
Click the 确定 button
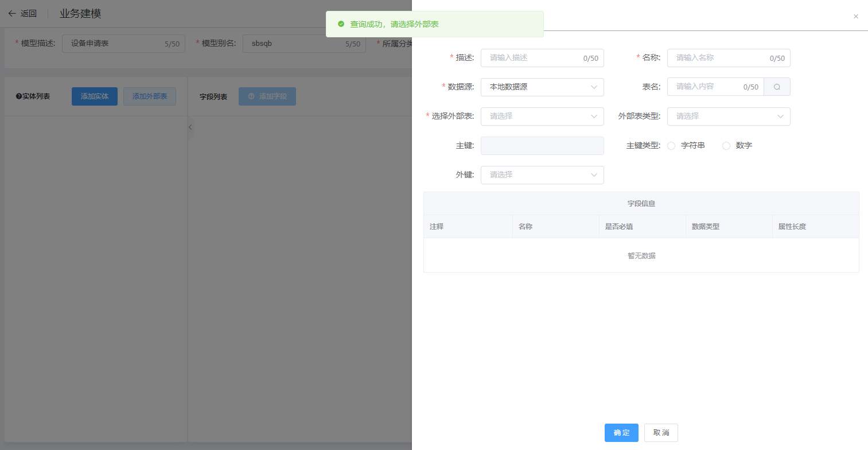pyautogui.click(x=621, y=433)
